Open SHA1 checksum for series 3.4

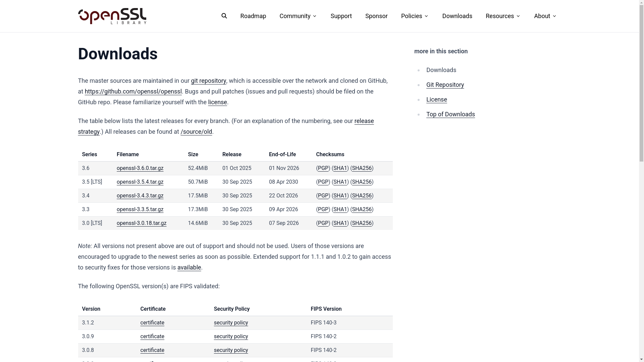click(340, 196)
